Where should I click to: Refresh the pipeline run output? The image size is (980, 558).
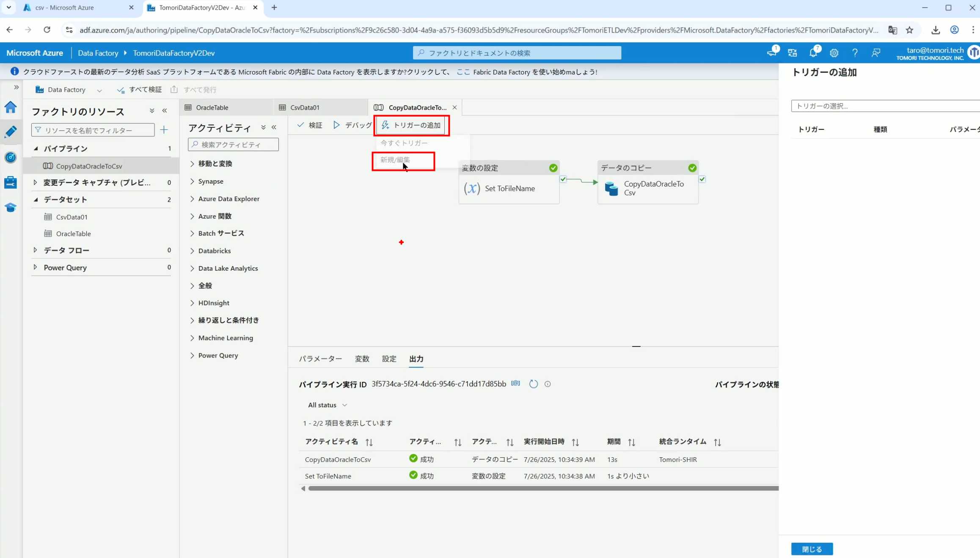533,384
